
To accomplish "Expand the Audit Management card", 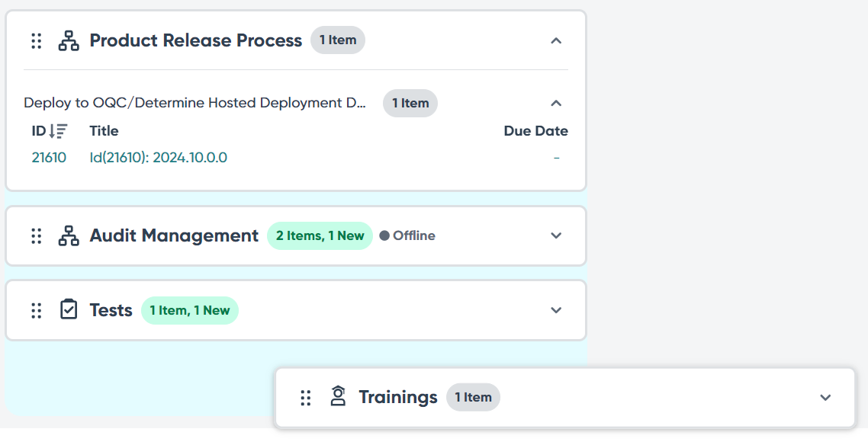I will (556, 235).
